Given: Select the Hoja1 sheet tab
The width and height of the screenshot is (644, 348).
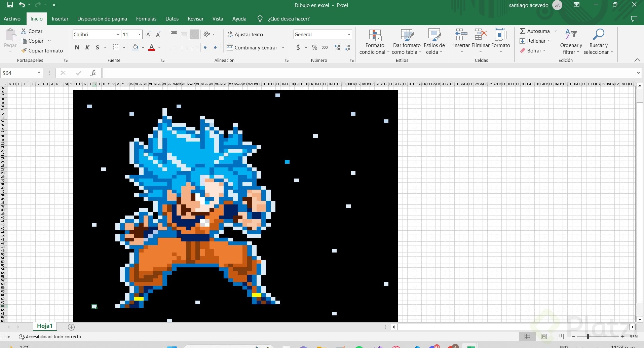Looking at the screenshot, I should [45, 326].
